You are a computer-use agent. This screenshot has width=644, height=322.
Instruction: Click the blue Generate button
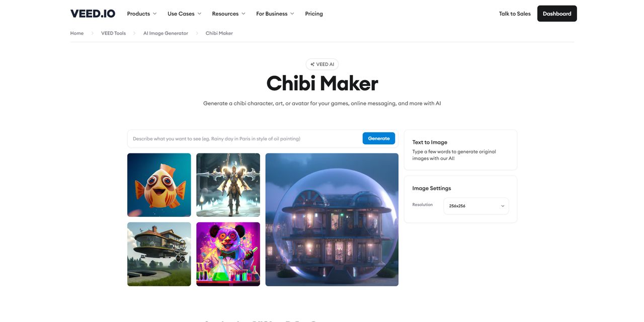point(379,138)
